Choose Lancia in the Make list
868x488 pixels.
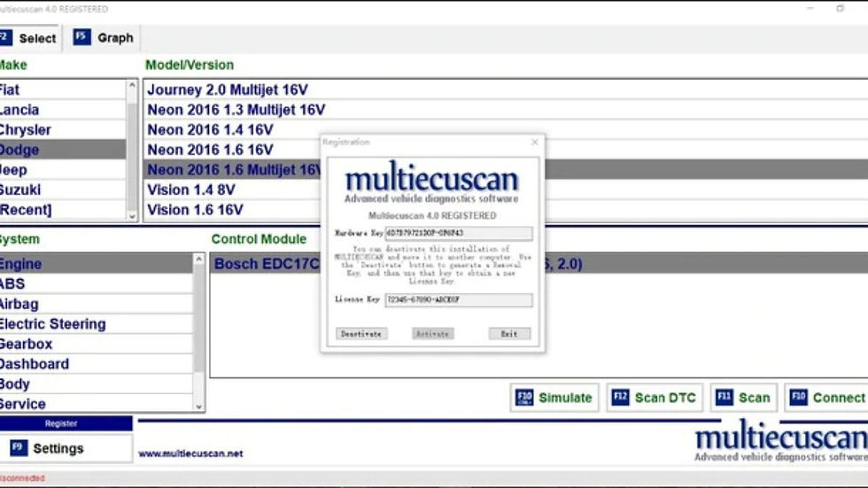(63, 110)
